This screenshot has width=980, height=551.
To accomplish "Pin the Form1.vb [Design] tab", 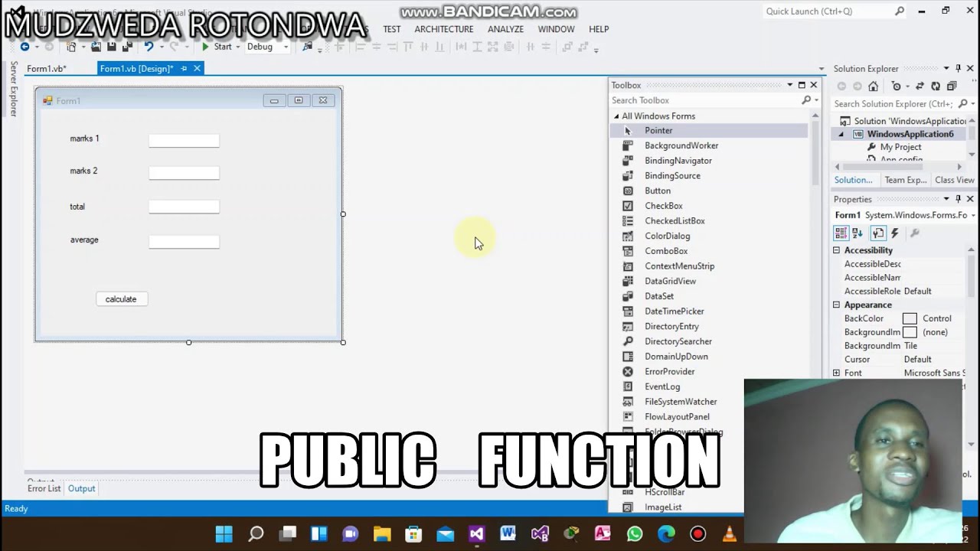I will (184, 69).
